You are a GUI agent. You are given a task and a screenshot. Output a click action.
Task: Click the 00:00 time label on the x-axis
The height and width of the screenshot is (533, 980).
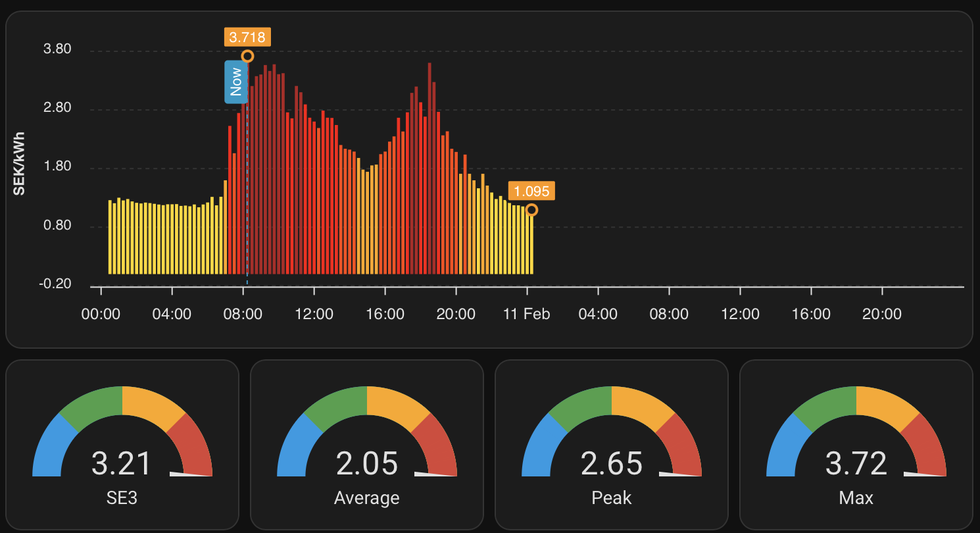tap(101, 314)
